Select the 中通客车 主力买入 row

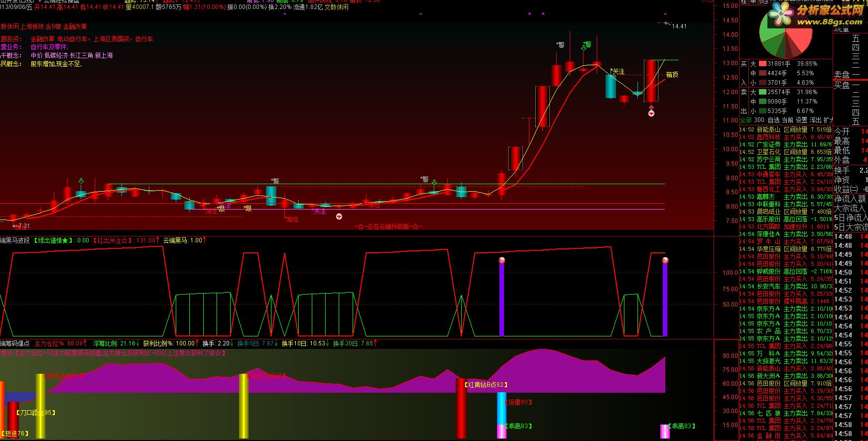(x=785, y=174)
